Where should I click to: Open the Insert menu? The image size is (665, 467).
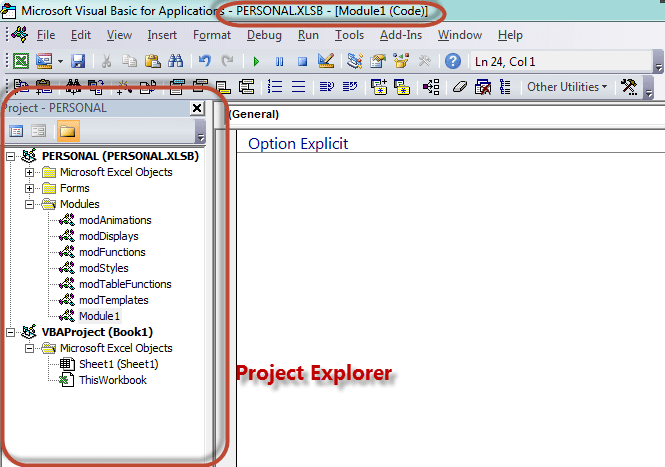click(x=162, y=35)
